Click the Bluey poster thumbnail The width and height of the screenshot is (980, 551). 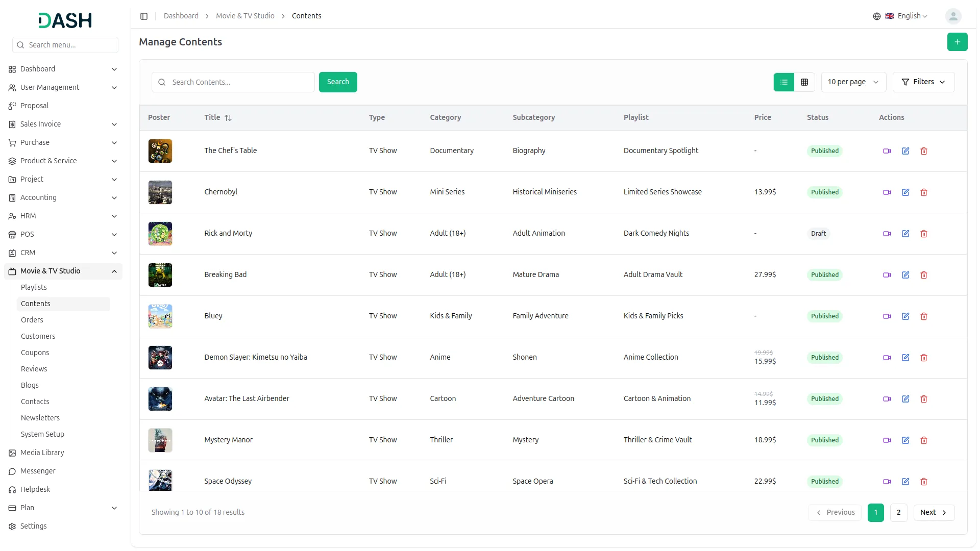[x=160, y=316]
